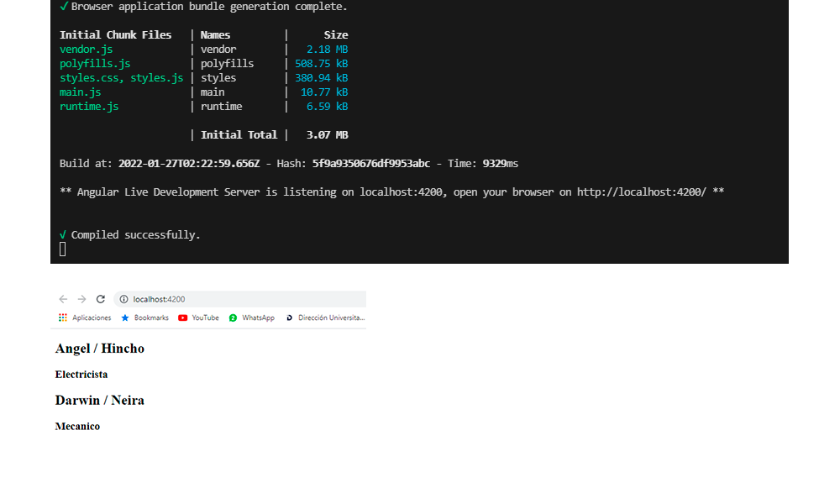The image size is (840, 504).
Task: Click the 'Names' column header
Action: point(215,34)
